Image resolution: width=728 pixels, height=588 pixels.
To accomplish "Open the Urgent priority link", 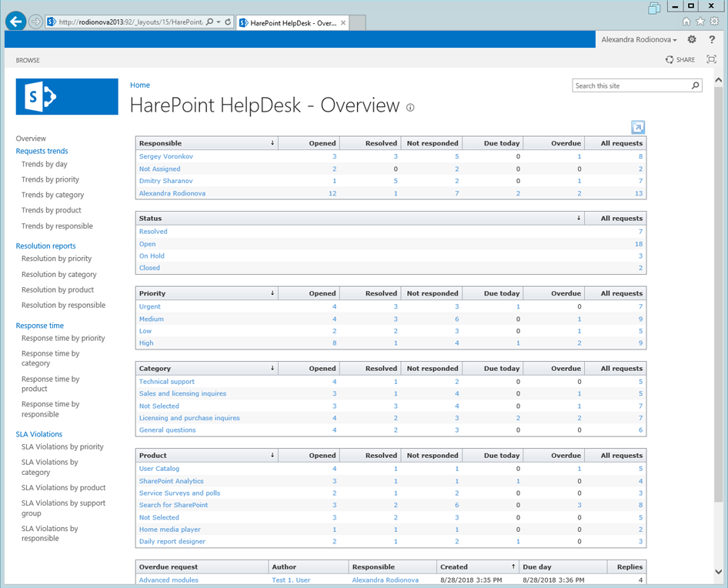I will [149, 306].
